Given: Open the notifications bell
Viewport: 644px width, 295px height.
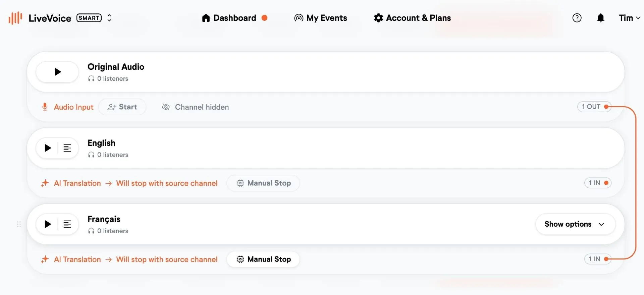Looking at the screenshot, I should [x=601, y=18].
